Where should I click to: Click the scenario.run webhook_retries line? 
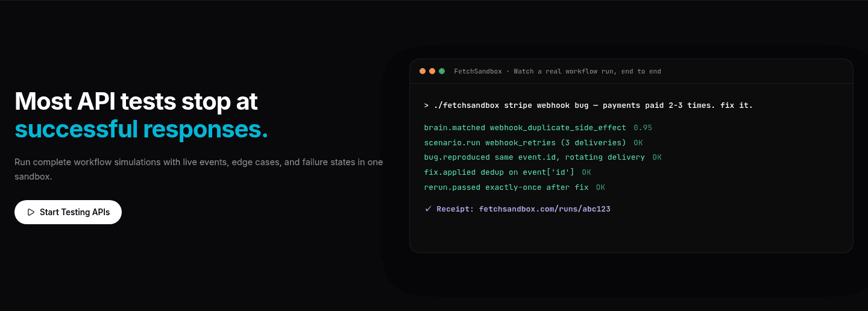tap(535, 143)
